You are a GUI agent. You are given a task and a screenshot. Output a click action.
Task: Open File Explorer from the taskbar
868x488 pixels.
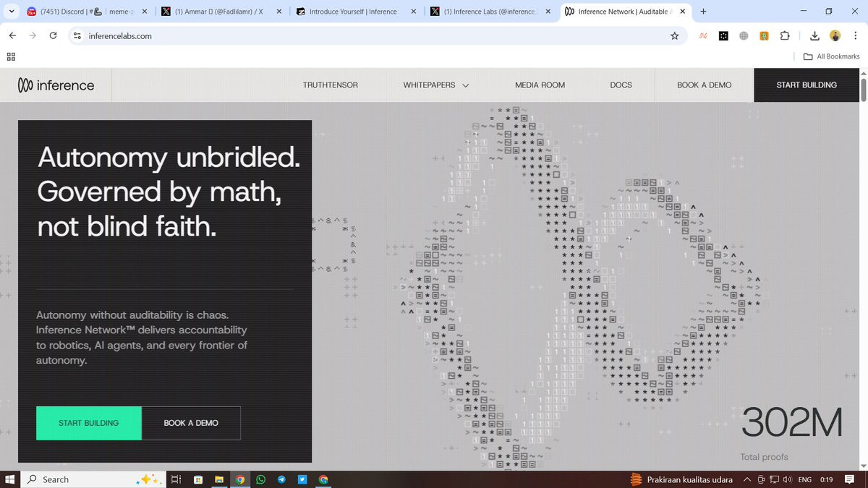[x=218, y=479]
